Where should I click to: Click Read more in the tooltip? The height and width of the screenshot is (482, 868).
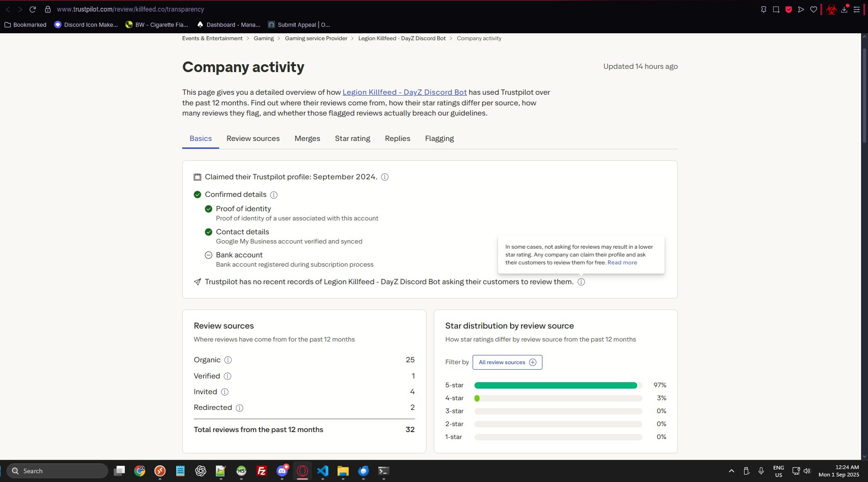point(622,262)
